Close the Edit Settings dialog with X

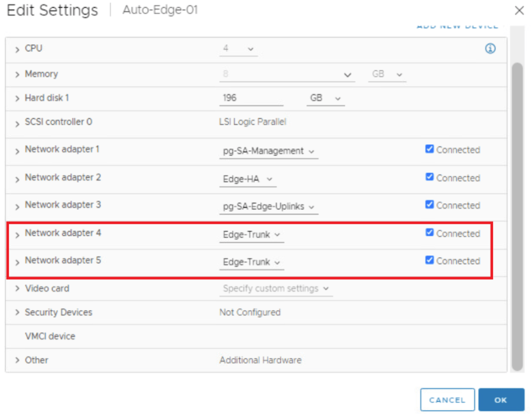click(519, 11)
